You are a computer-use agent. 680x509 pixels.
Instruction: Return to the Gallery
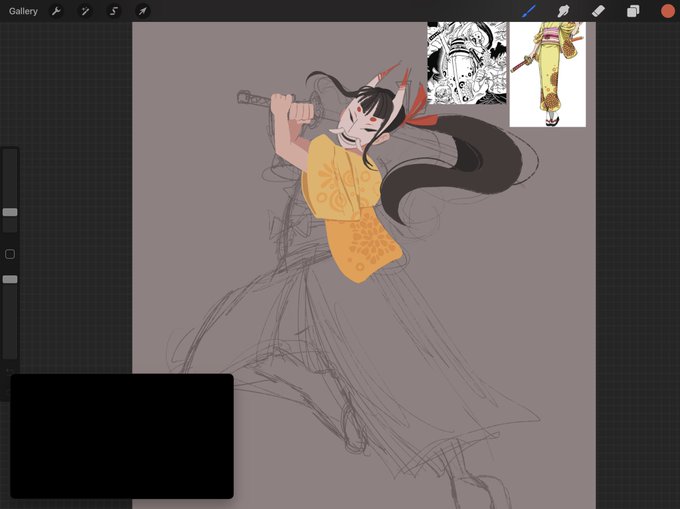[x=23, y=11]
